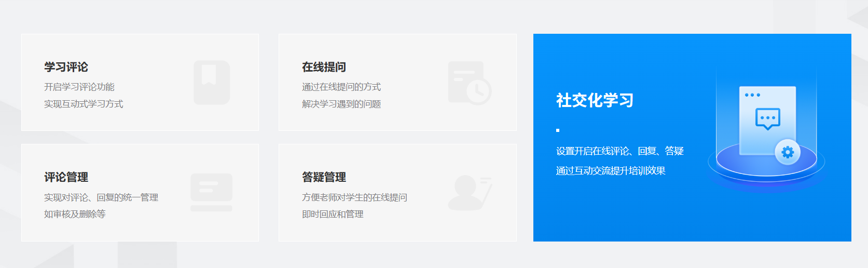
Task: Click the text 设置开启在线评论、回复、答疑
Action: [x=619, y=151]
